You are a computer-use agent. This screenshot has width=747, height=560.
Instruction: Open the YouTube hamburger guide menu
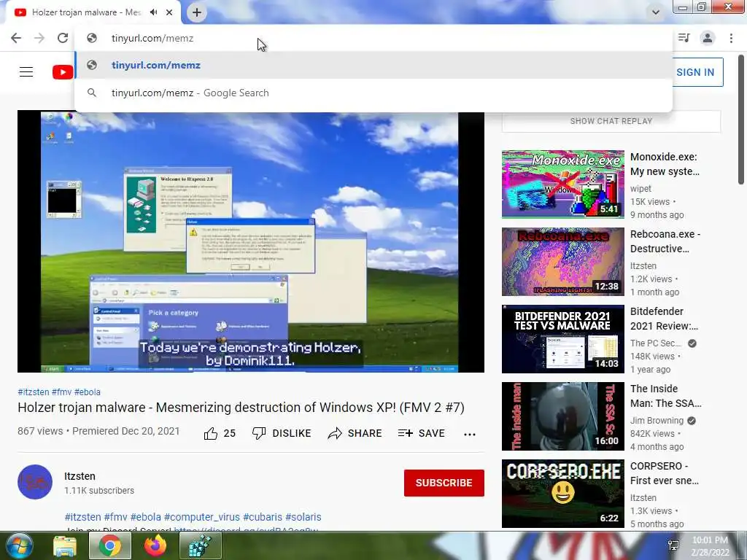click(x=26, y=72)
